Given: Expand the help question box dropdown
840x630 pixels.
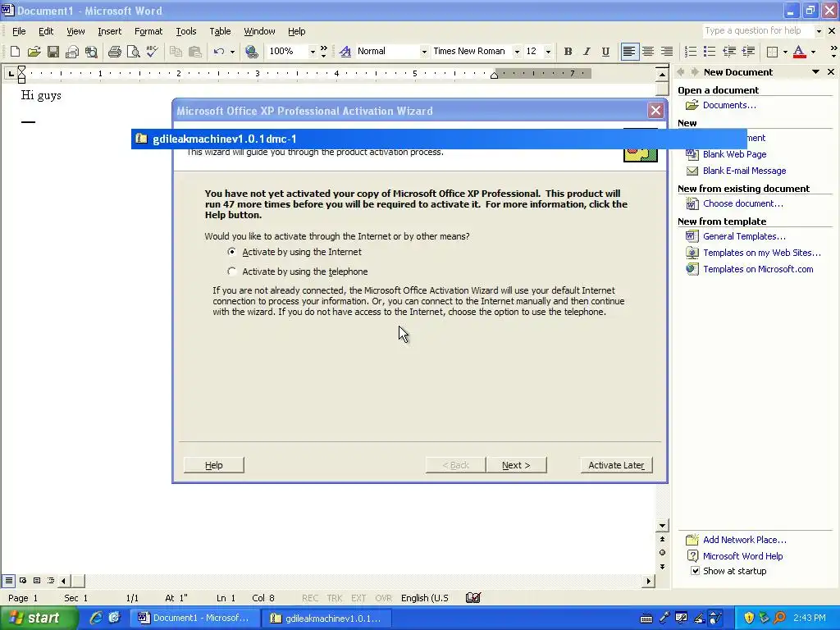Looking at the screenshot, I should [819, 31].
